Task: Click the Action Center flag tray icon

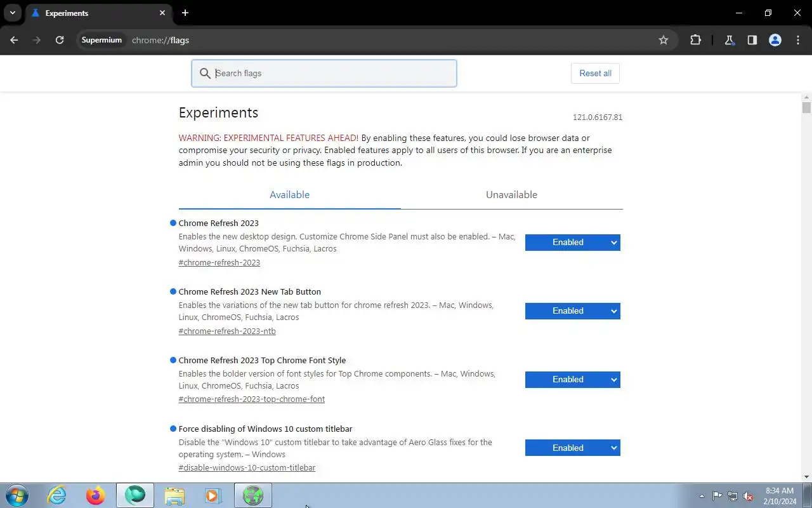Action: tap(717, 496)
